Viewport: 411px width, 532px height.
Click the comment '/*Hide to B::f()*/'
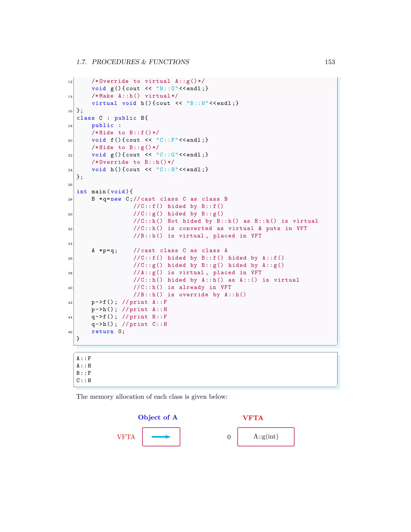pyautogui.click(x=125, y=133)
